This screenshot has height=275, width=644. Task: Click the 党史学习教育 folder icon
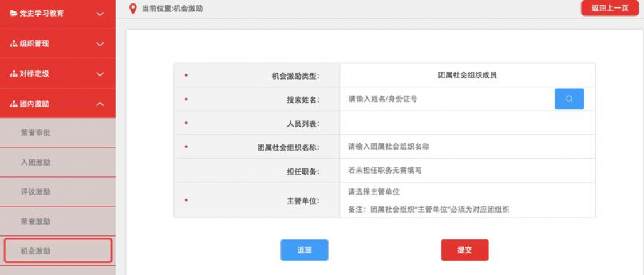(14, 14)
